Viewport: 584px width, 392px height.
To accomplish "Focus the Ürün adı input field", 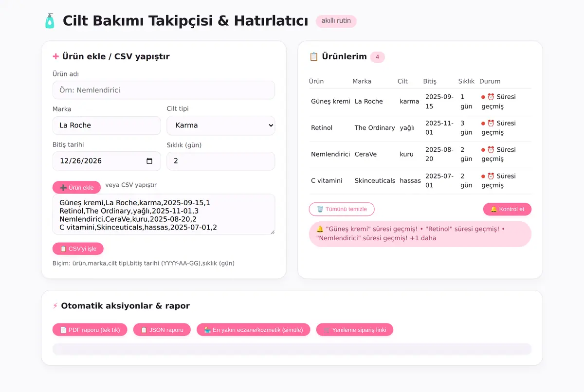I will click(164, 90).
